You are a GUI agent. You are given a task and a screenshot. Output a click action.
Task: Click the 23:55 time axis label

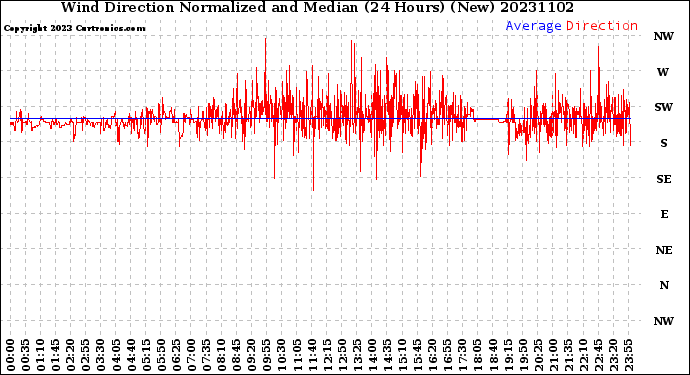[x=628, y=355]
